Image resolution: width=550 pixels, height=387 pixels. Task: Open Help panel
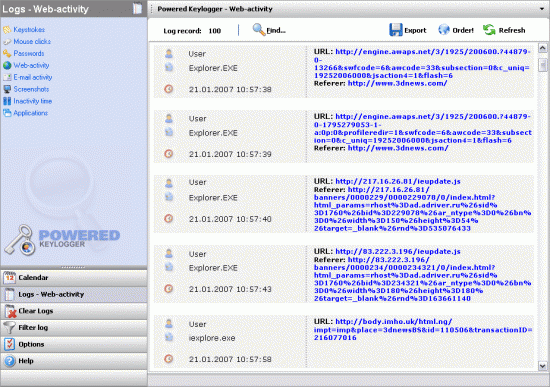click(x=74, y=361)
